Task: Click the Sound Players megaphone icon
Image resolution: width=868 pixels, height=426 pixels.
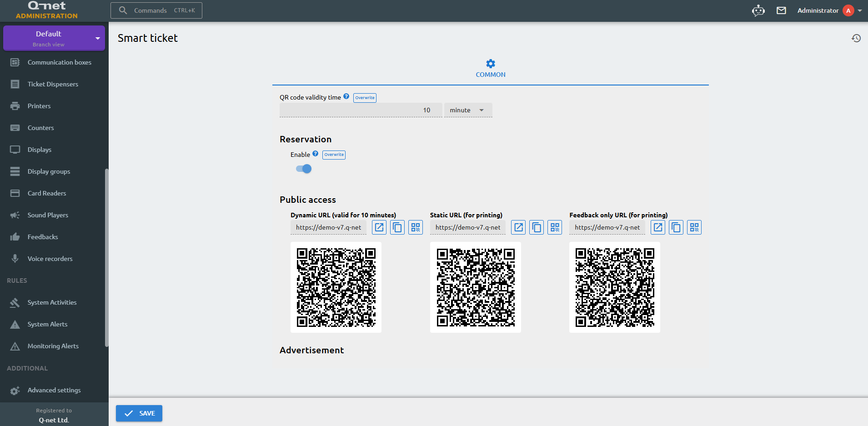Action: (x=15, y=215)
